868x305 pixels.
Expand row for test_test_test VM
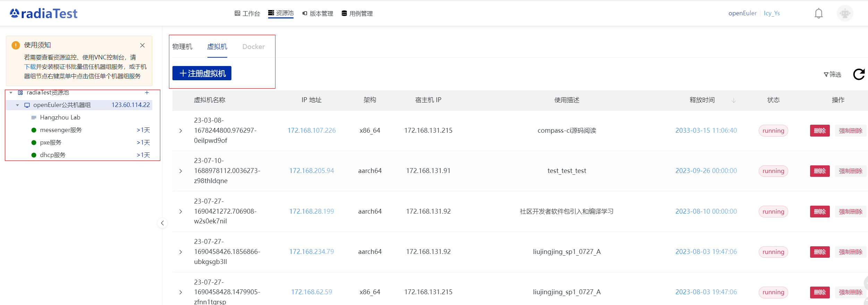tap(181, 171)
